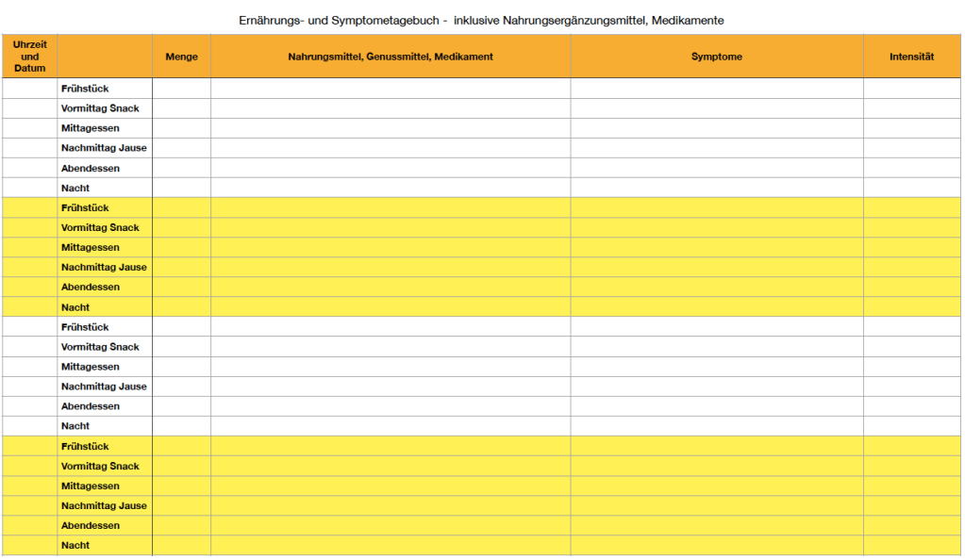Click Symptome cell in topmost 'Mittagessen' row
Viewport: 965px width, 560px height.
(x=716, y=128)
